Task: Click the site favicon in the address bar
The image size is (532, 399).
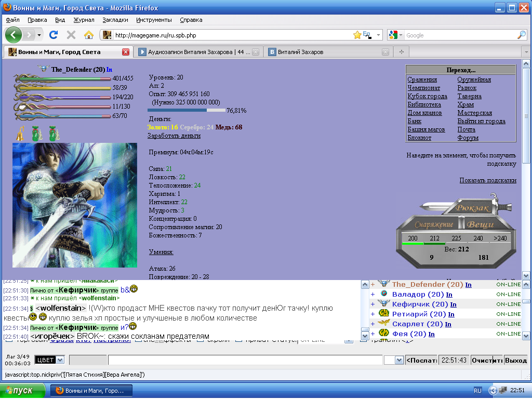Action: point(107,35)
